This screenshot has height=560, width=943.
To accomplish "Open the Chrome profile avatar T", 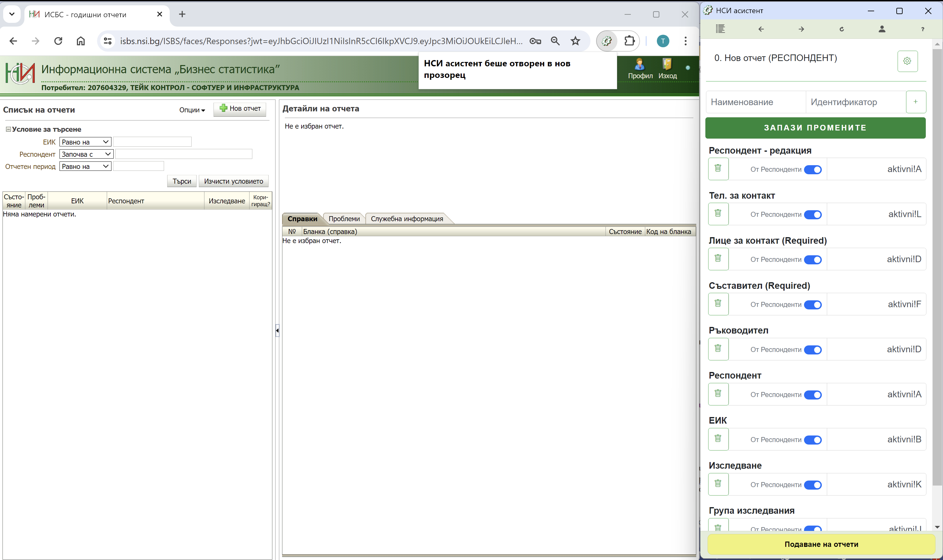I will [x=663, y=41].
